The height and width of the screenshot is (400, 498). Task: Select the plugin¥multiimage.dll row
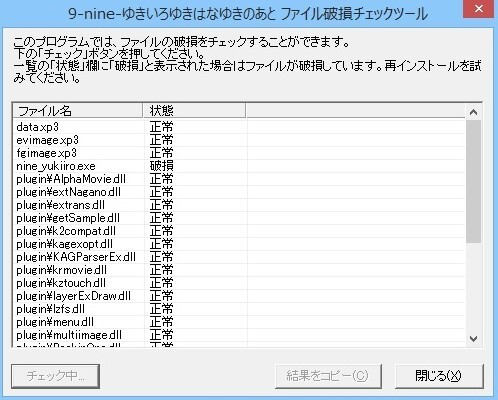click(x=239, y=335)
